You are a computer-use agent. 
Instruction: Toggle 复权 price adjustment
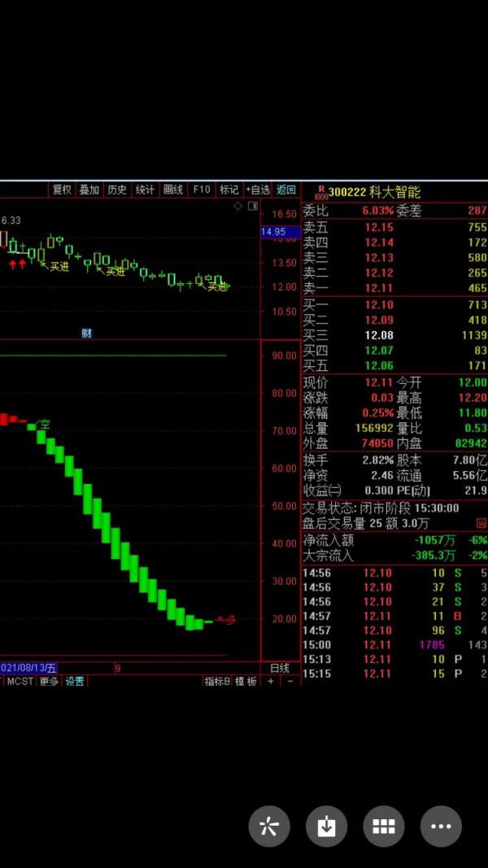click(x=62, y=190)
